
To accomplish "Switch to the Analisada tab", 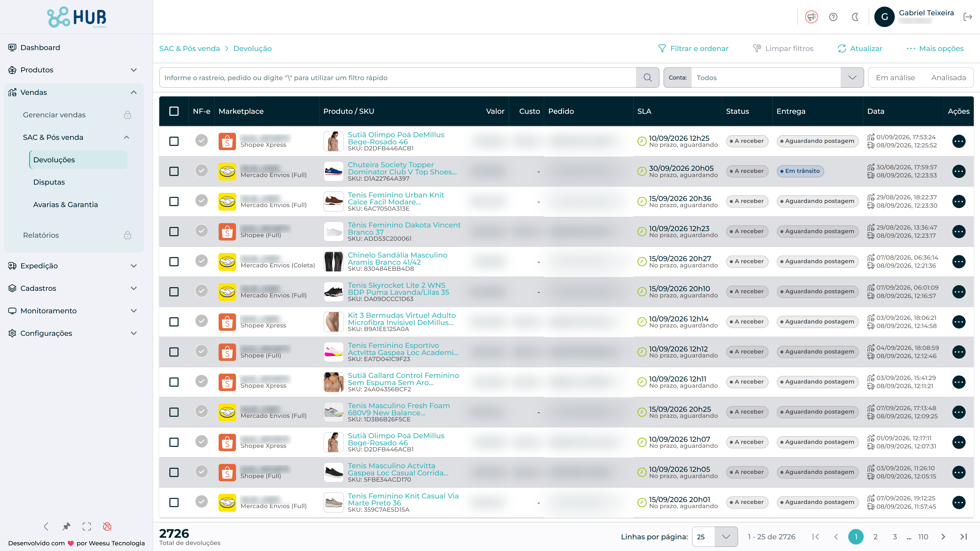I will (948, 78).
